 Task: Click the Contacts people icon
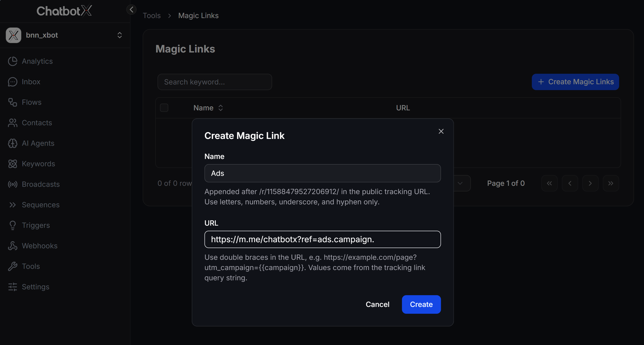pos(12,123)
